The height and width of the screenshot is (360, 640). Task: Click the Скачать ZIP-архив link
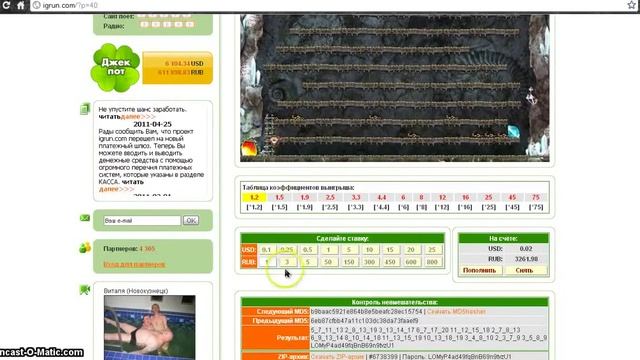337,356
